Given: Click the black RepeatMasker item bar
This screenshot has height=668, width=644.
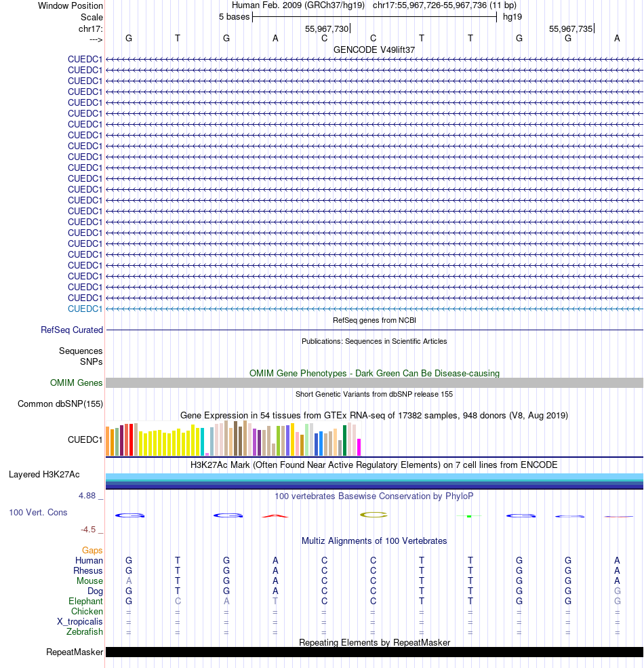Looking at the screenshot, I should [374, 652].
